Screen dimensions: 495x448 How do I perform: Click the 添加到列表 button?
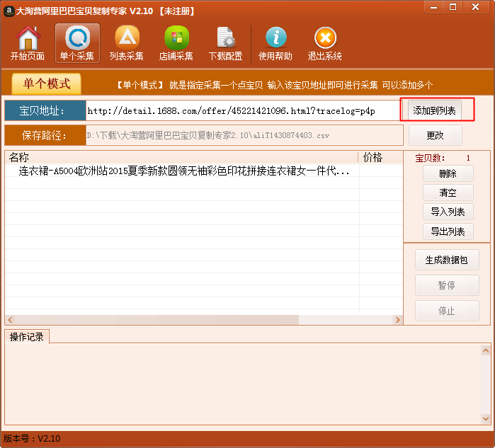[434, 110]
